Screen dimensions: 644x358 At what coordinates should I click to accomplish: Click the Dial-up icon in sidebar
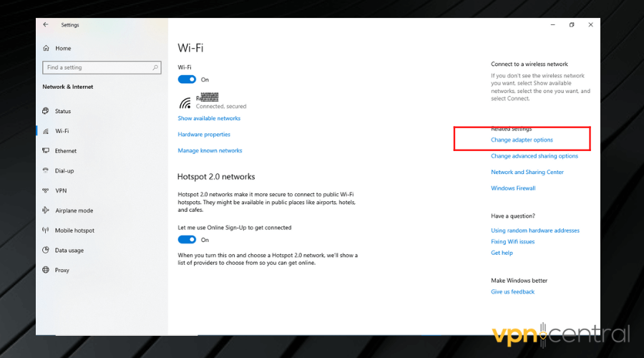coord(47,171)
